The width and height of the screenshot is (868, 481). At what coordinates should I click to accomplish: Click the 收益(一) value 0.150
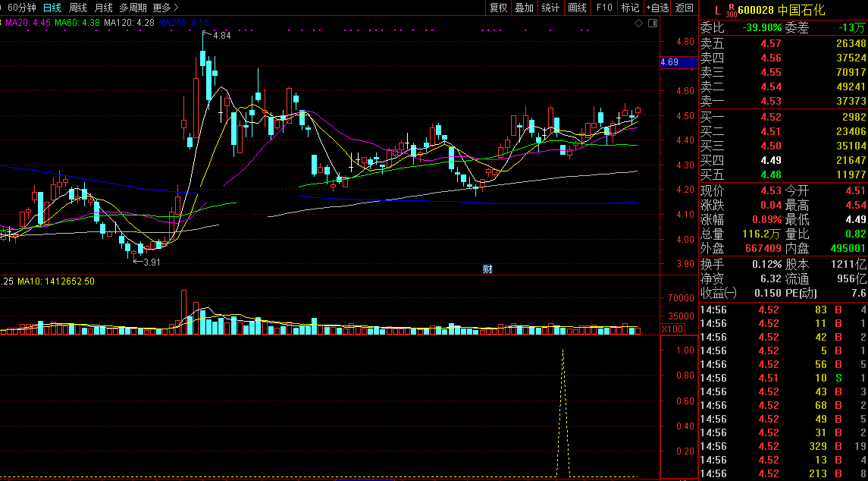pos(768,293)
